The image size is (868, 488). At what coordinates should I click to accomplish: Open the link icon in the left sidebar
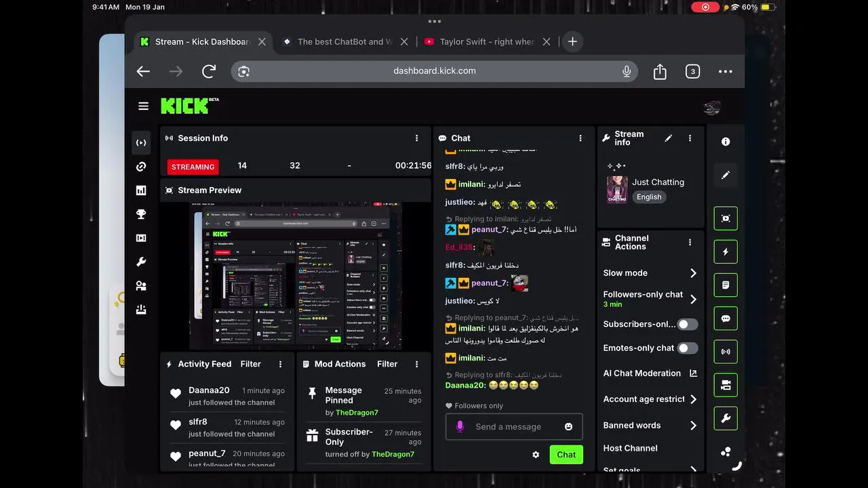[x=141, y=167]
